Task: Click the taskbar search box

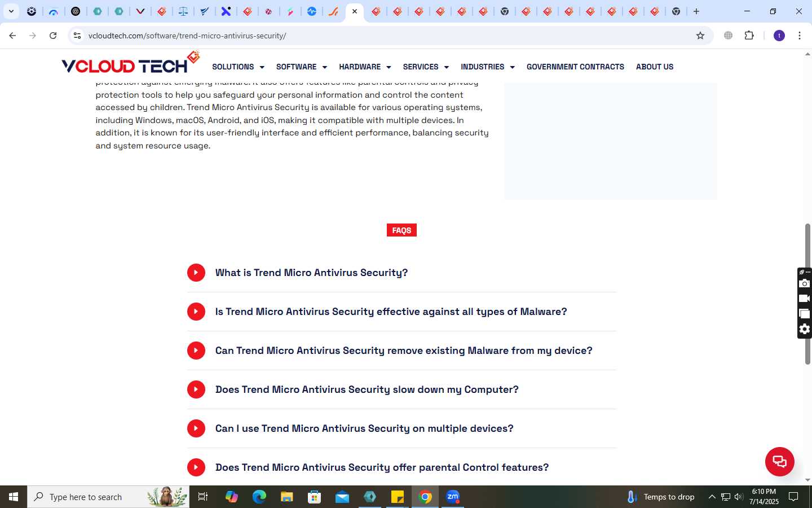Action: [x=108, y=497]
